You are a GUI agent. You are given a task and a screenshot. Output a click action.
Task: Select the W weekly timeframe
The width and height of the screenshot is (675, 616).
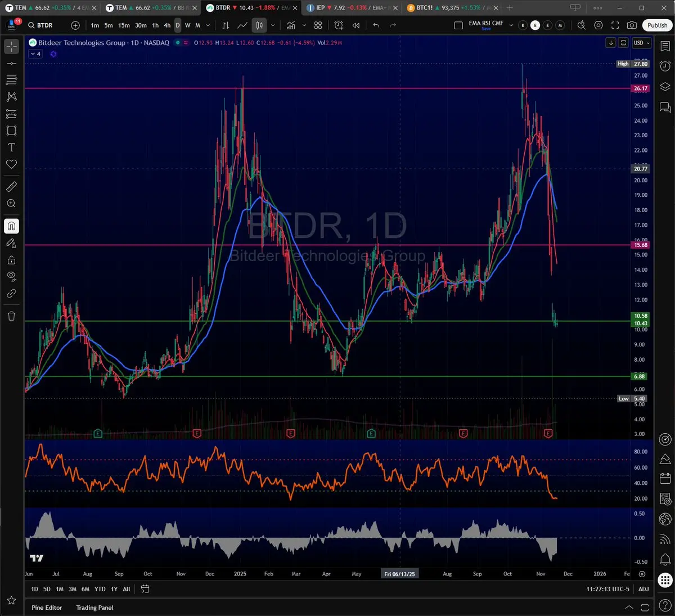coord(188,25)
